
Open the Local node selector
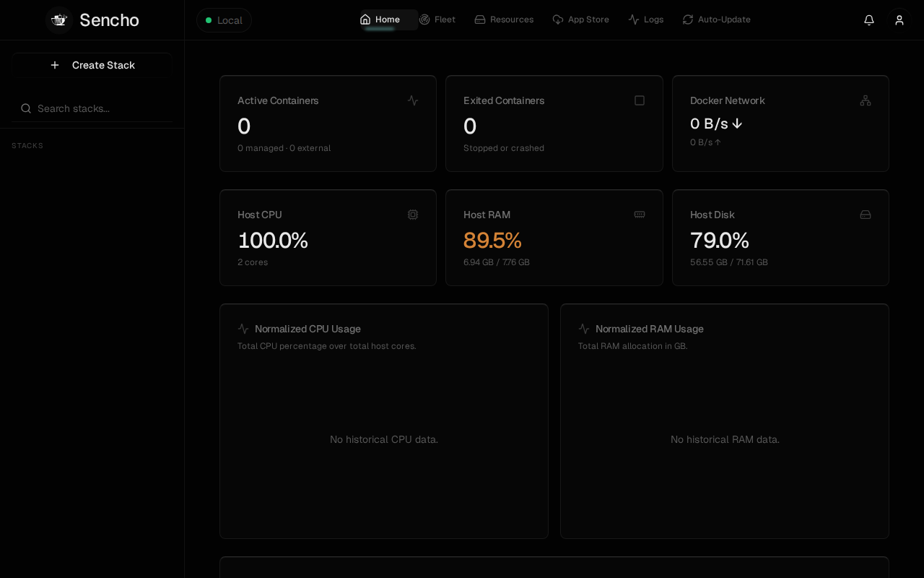[x=224, y=20]
